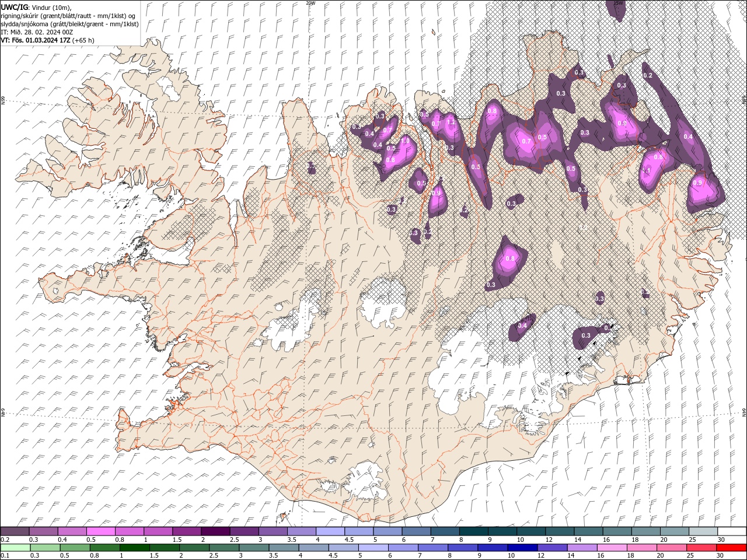Select snow-scale swatch between 0.2 and 0.3

(15, 531)
